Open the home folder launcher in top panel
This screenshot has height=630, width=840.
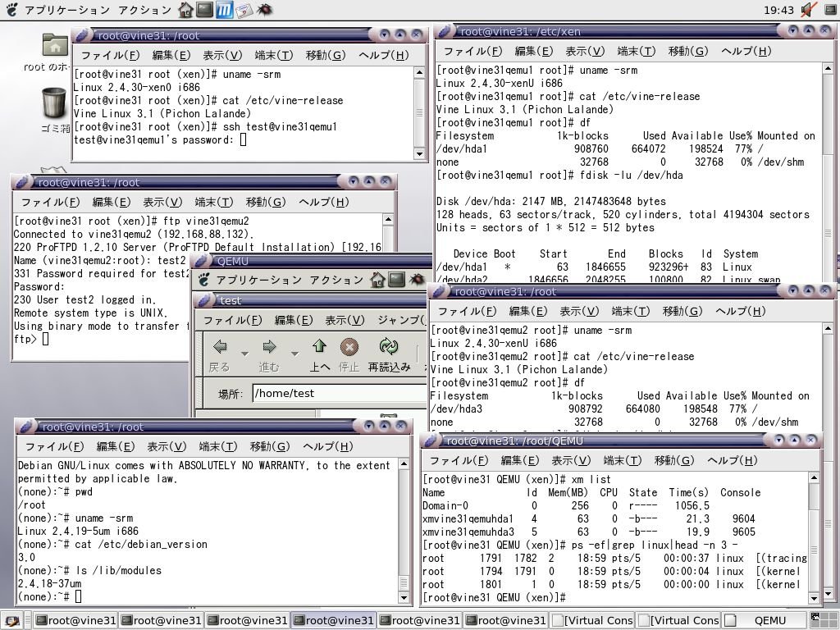[186, 10]
